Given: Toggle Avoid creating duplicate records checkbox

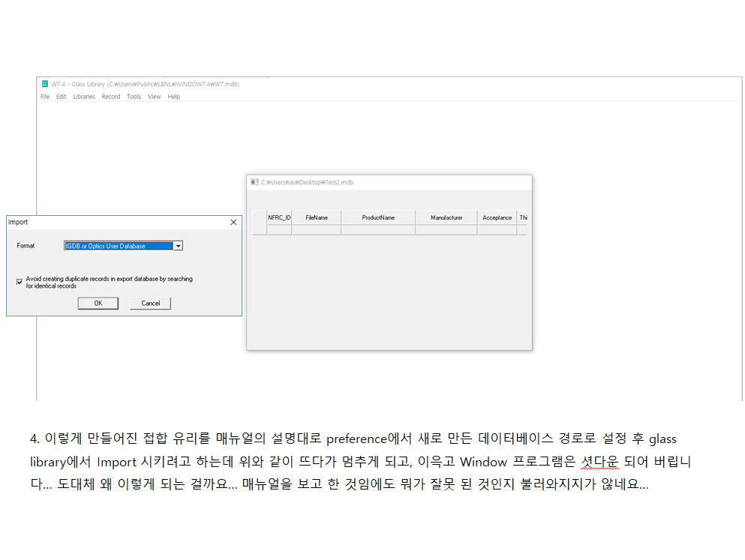Looking at the screenshot, I should 20,282.
